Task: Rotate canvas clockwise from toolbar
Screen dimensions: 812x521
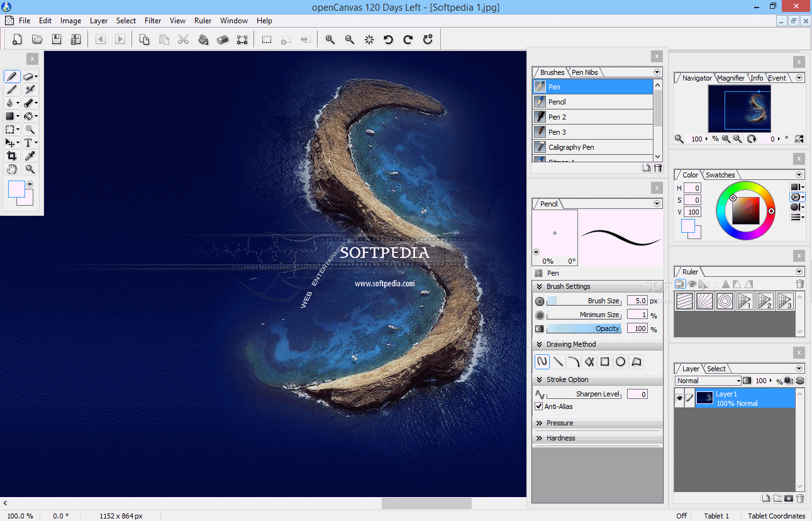Action: point(408,40)
